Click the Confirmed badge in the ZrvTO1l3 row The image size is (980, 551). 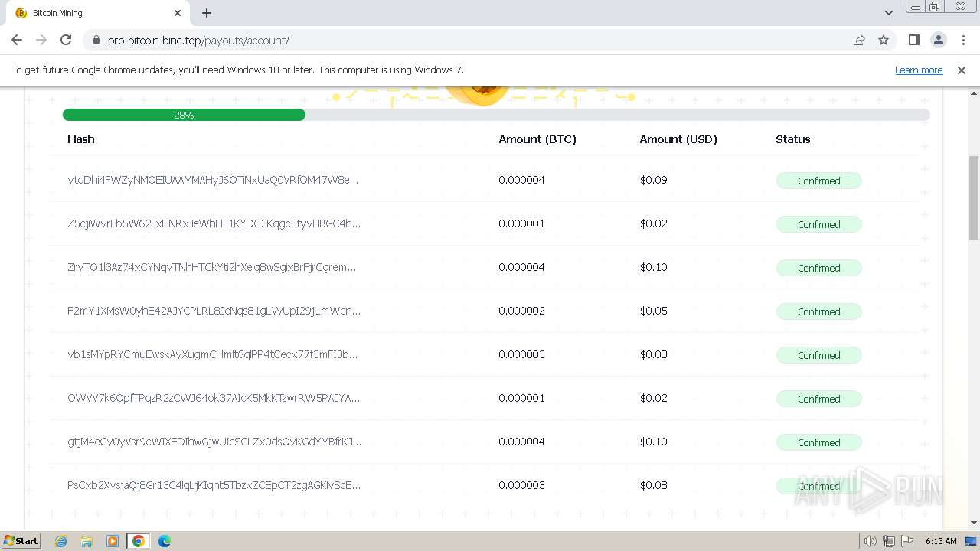coord(819,268)
